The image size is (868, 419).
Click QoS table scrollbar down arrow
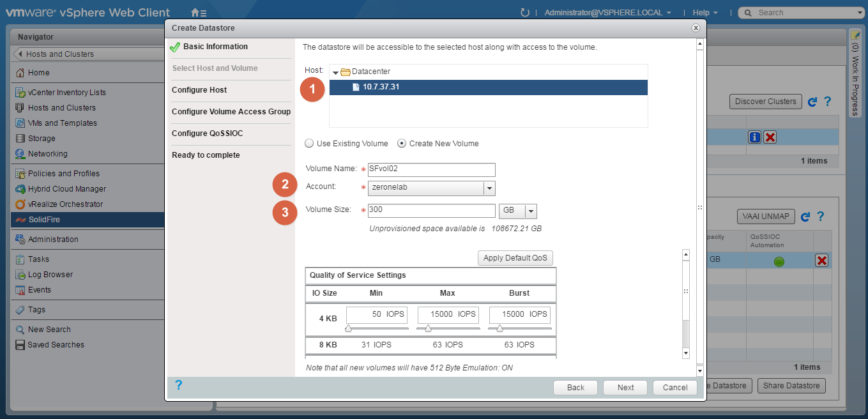click(x=686, y=353)
